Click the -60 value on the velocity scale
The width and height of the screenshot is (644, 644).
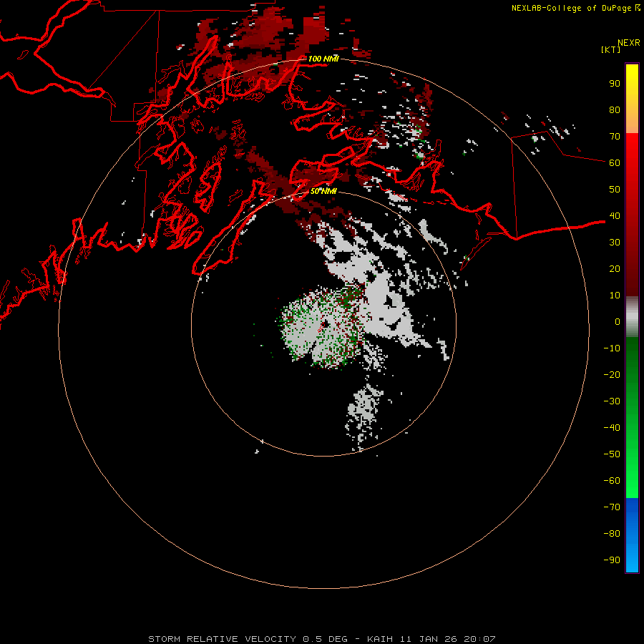612,481
